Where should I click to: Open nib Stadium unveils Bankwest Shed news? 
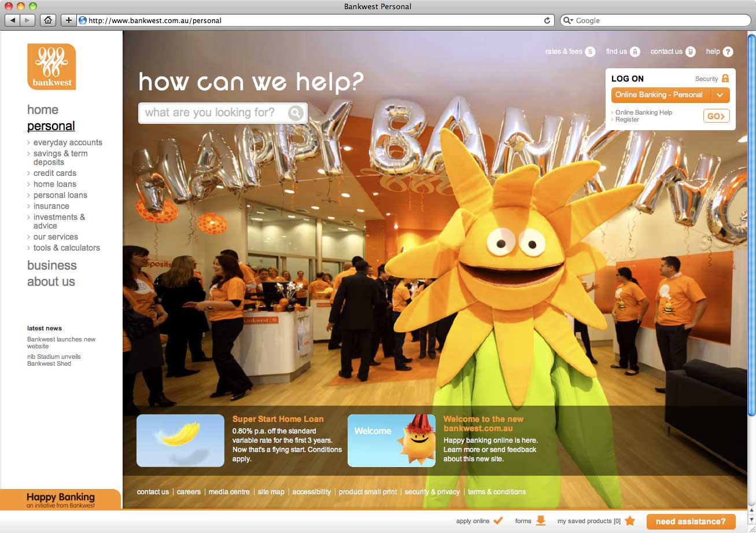tap(54, 360)
